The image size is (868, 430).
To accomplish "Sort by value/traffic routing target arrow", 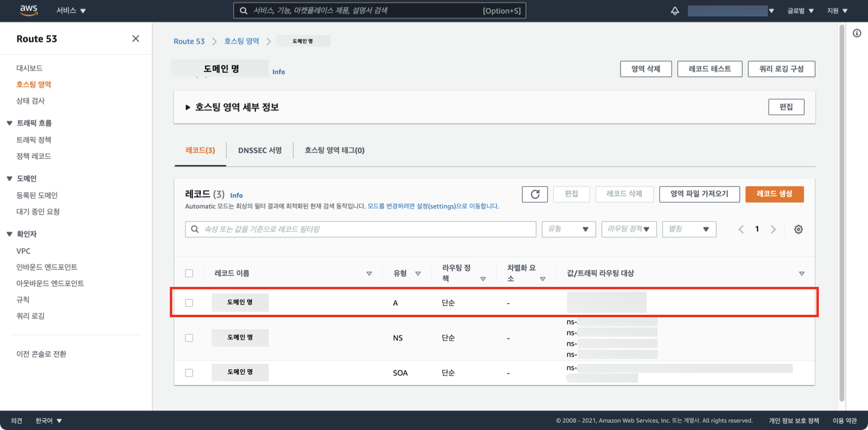I will click(802, 274).
